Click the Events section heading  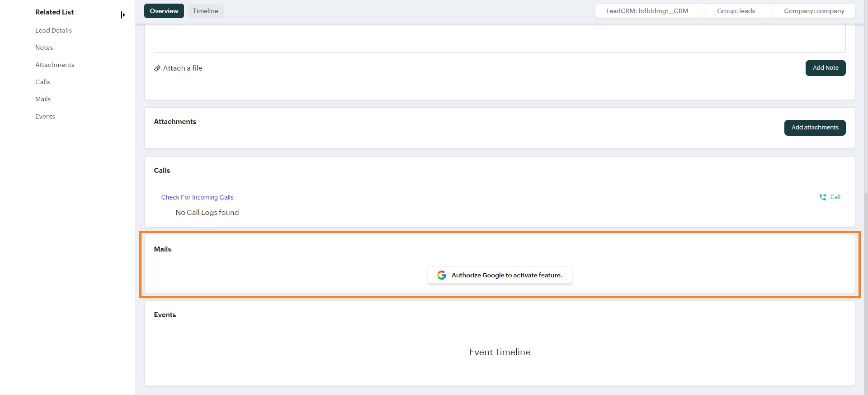(x=165, y=315)
